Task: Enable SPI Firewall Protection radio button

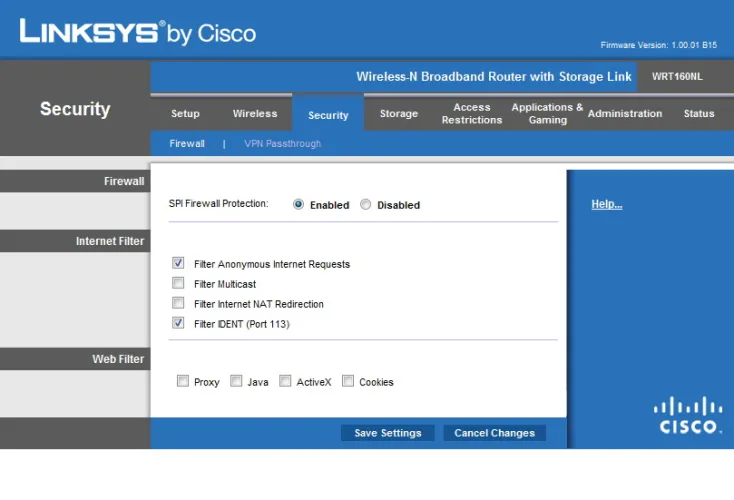Action: [x=298, y=205]
